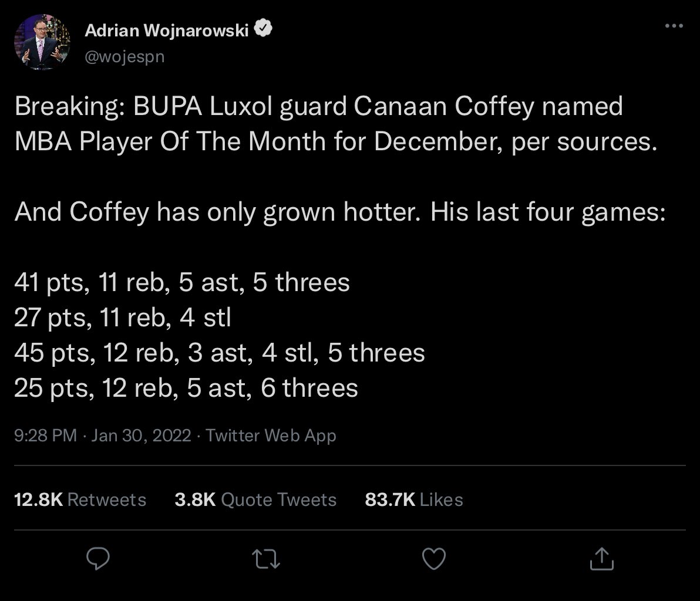Viewport: 700px width, 601px height.
Task: View the 83.7K Likes list
Action: click(414, 499)
